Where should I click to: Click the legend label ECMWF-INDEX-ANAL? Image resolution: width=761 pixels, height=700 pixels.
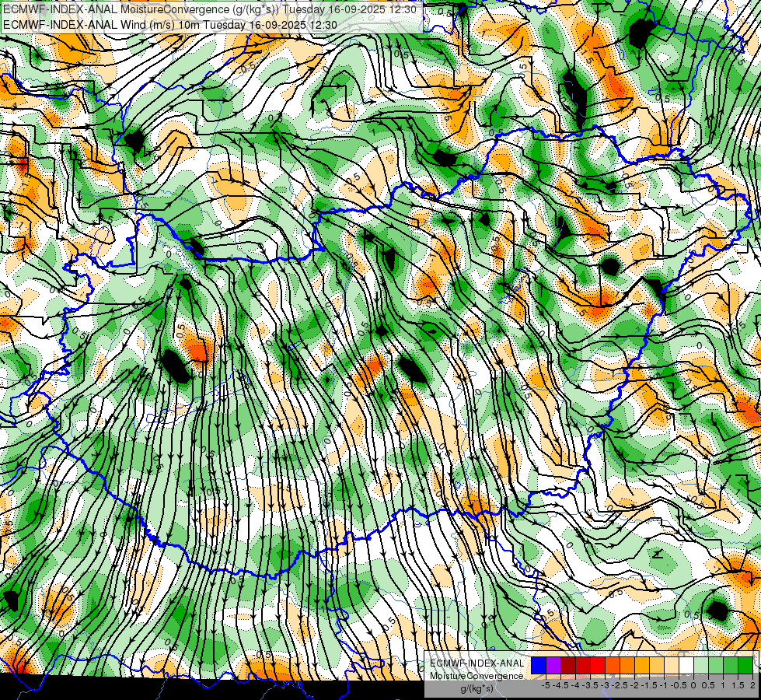click(476, 663)
